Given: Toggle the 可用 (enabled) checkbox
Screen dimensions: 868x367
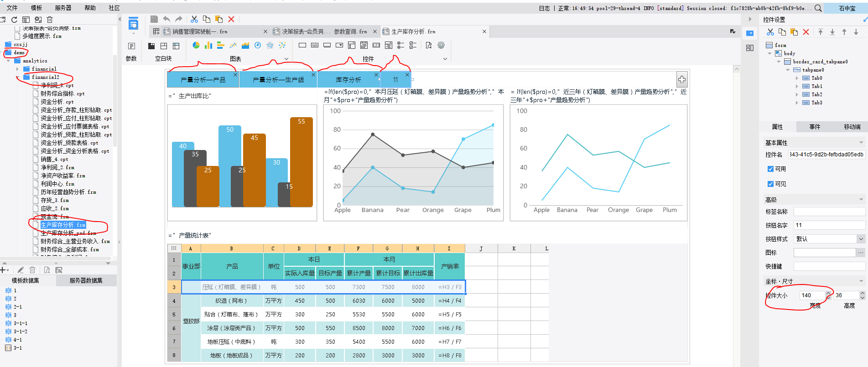Looking at the screenshot, I should (x=770, y=169).
